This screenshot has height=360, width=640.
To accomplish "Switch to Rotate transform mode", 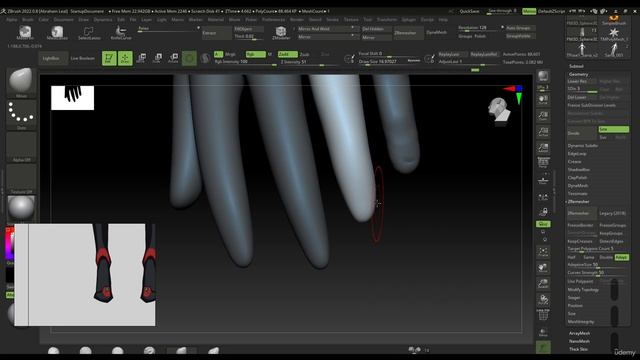I will (173, 58).
